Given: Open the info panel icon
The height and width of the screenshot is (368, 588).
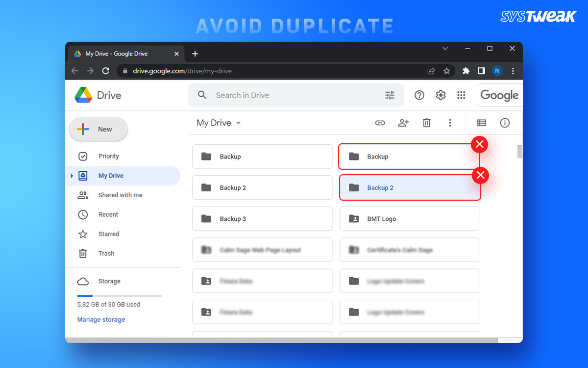Looking at the screenshot, I should [x=505, y=123].
